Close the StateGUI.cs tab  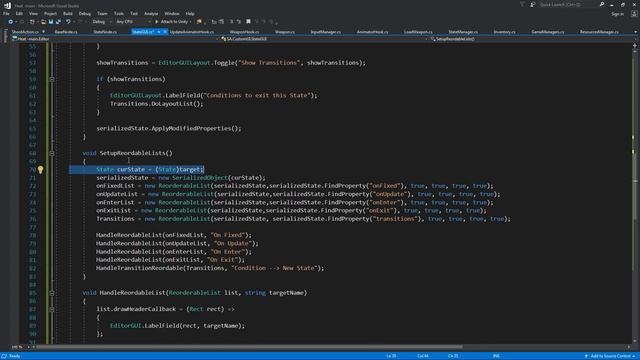[x=165, y=31]
